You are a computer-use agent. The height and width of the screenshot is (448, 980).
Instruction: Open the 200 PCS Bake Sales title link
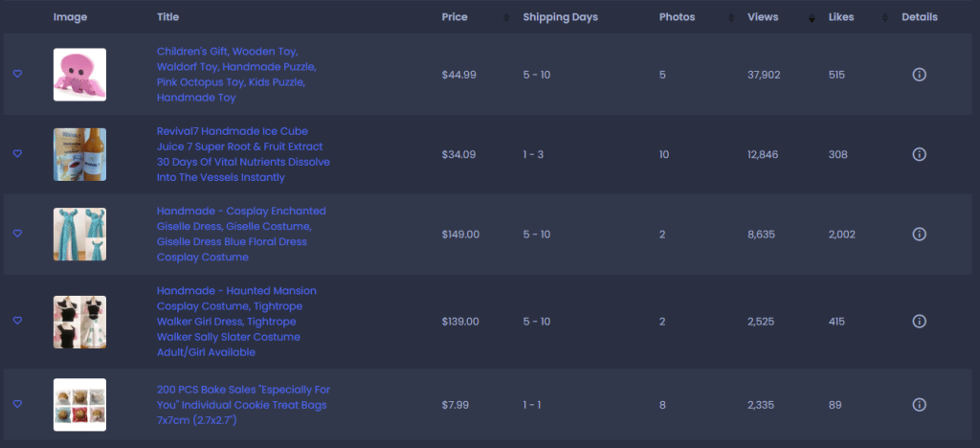coord(243,405)
